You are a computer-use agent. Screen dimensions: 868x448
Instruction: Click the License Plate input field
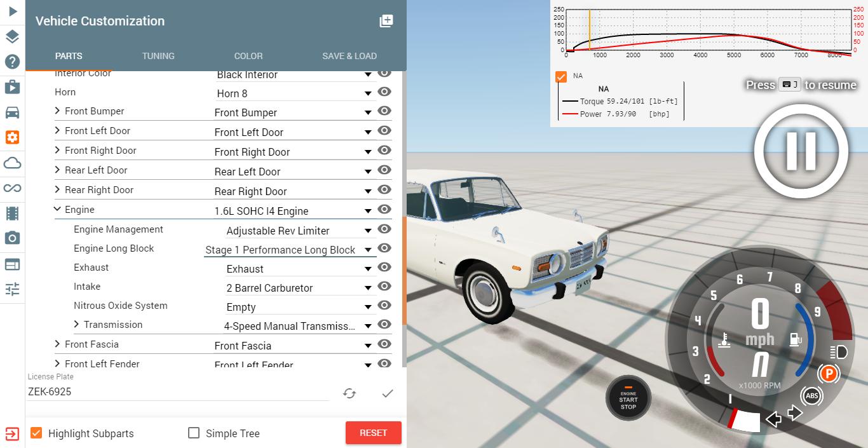[179, 392]
